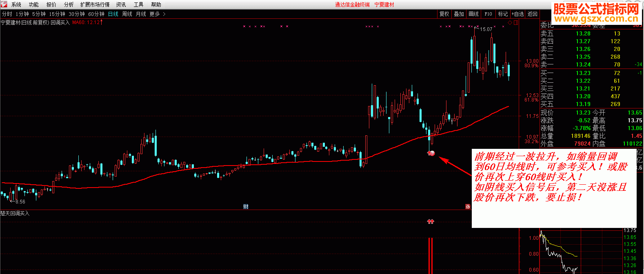The image size is (644, 274).
Task: Click the red buy signal icon on chart
Action: tap(431, 153)
